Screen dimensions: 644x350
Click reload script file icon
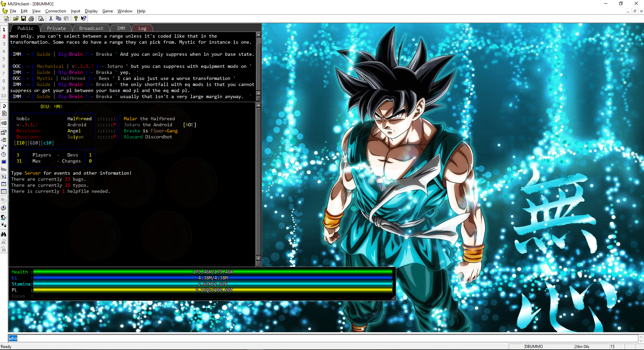(x=4, y=208)
